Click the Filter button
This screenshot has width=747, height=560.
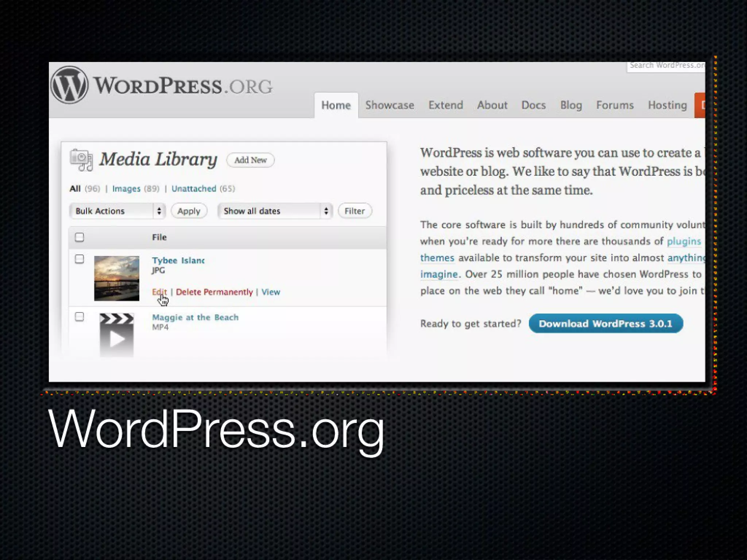pyautogui.click(x=355, y=211)
